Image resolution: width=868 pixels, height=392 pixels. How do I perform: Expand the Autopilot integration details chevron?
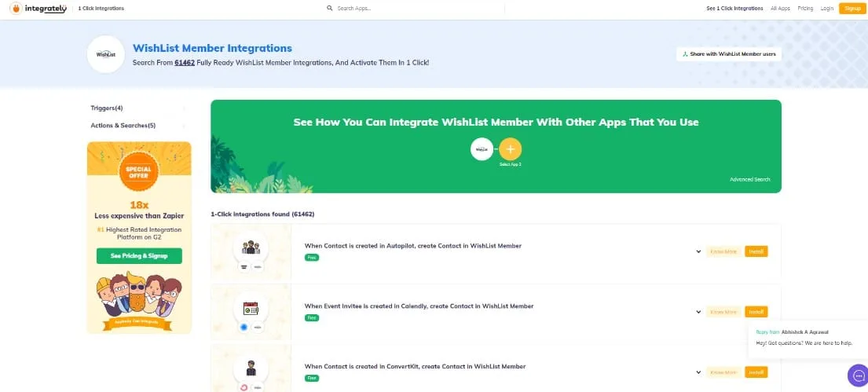(x=698, y=251)
